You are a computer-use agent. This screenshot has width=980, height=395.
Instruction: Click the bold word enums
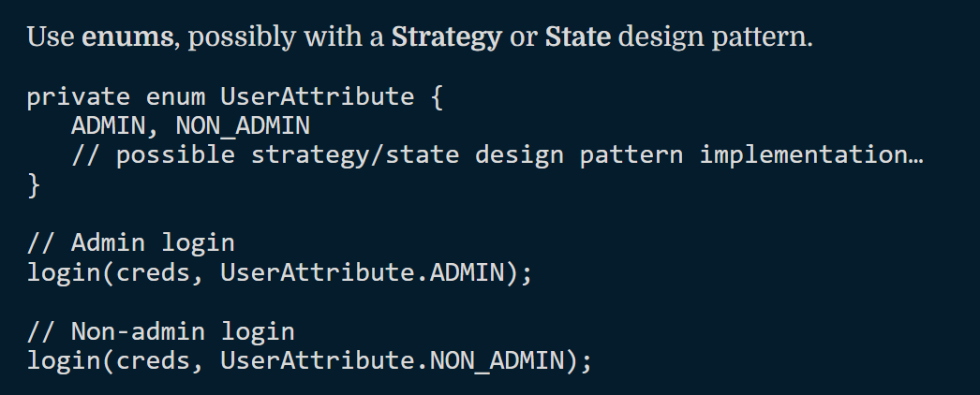(x=127, y=38)
